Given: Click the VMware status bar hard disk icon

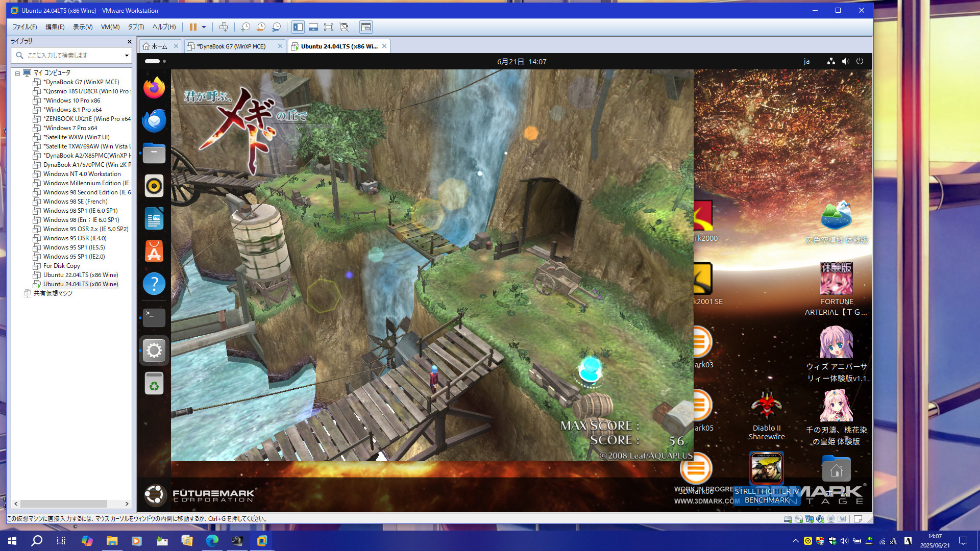Looking at the screenshot, I should pyautogui.click(x=788, y=519).
